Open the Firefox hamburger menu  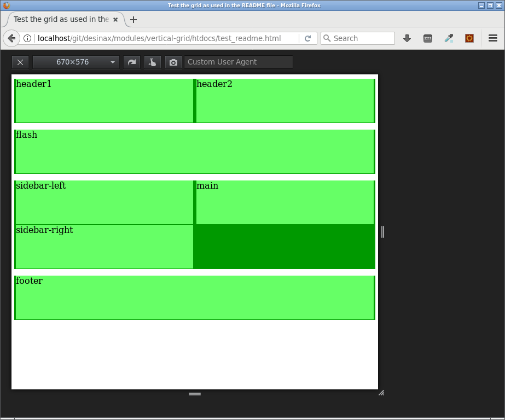493,38
